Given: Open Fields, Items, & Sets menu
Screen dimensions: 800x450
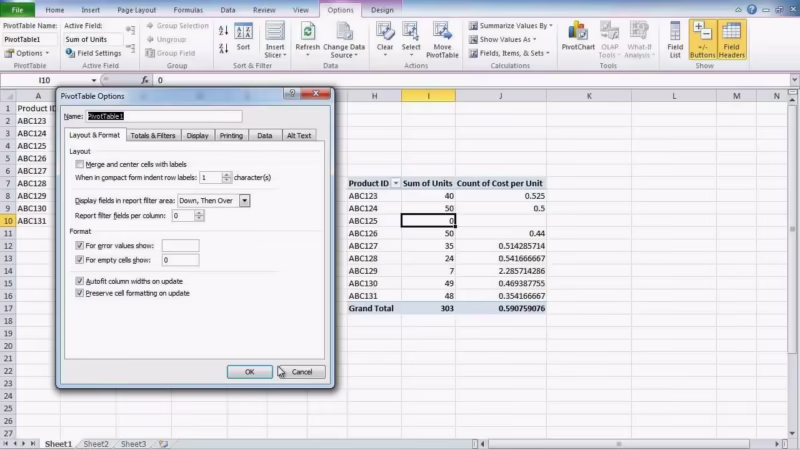Looking at the screenshot, I should [509, 53].
